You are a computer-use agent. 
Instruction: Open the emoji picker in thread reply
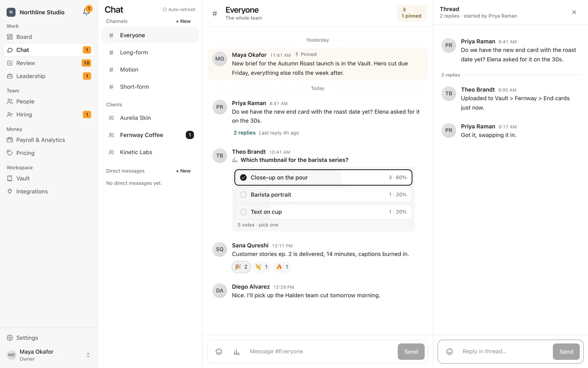point(450,352)
